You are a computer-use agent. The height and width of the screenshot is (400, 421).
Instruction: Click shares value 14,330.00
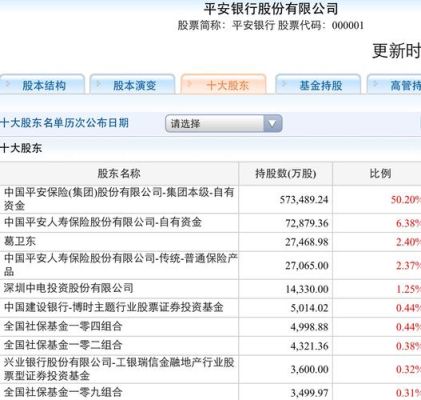pyautogui.click(x=307, y=289)
